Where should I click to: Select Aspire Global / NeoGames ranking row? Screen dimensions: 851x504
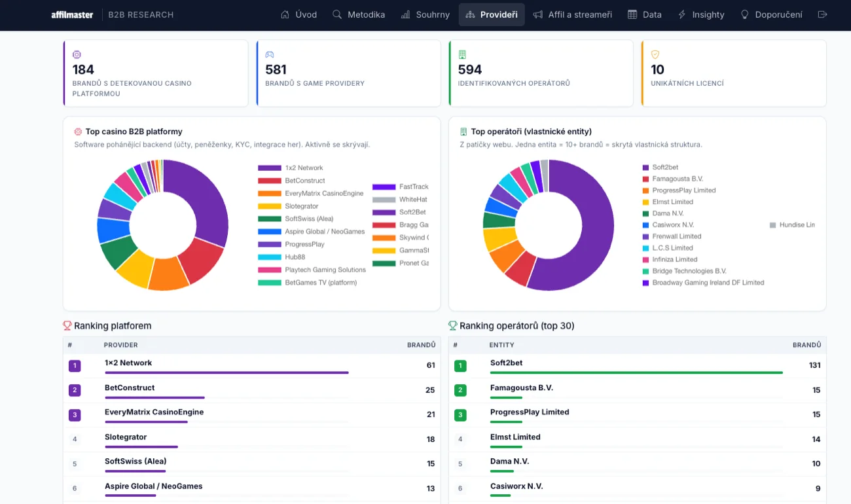pos(252,489)
